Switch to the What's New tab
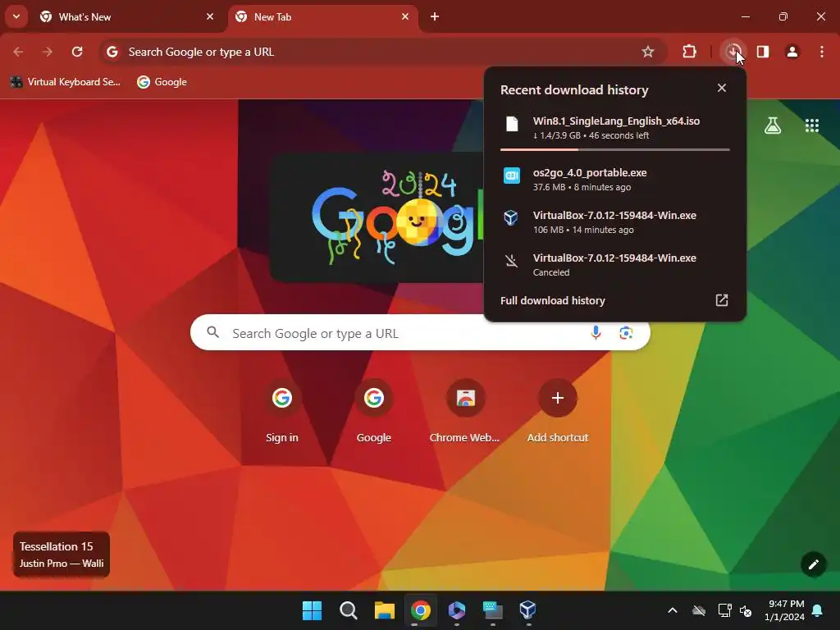840x630 pixels. coord(127,17)
